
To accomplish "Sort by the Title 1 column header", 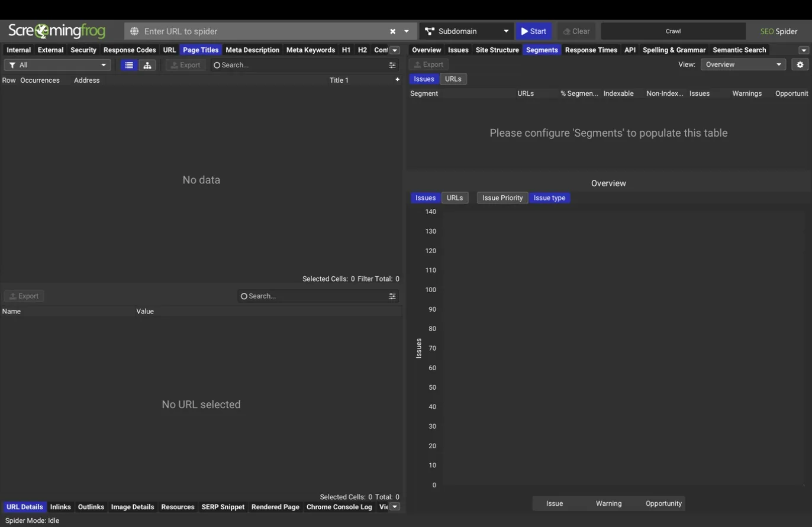I will pos(339,80).
